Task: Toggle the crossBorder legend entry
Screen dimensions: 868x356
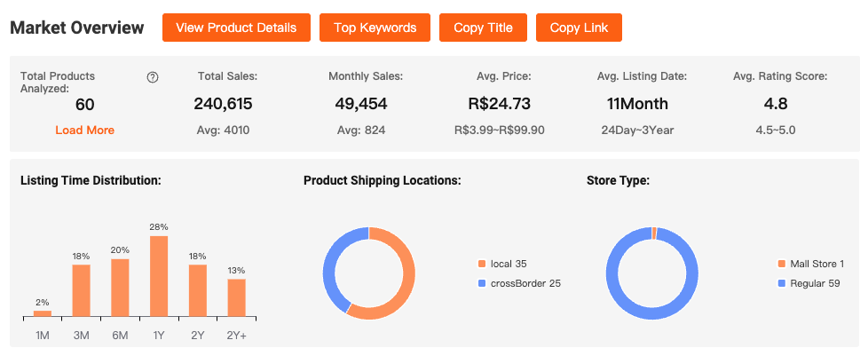Action: (525, 283)
